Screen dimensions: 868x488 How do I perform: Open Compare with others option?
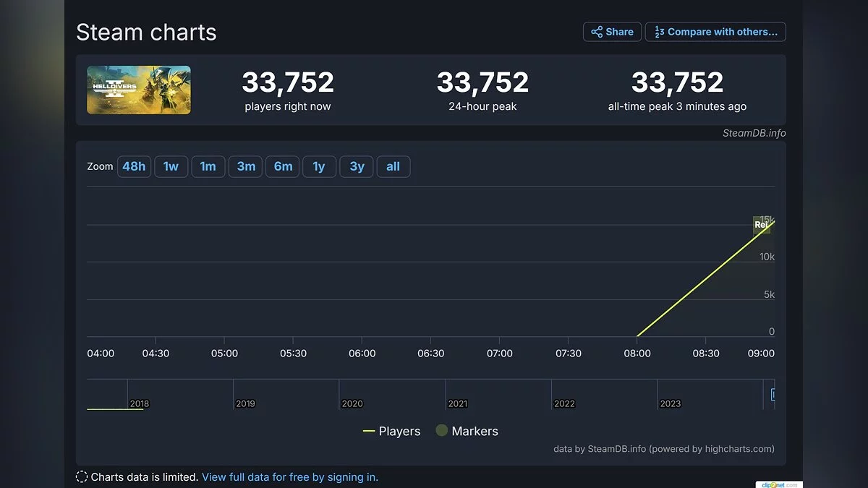coord(715,32)
